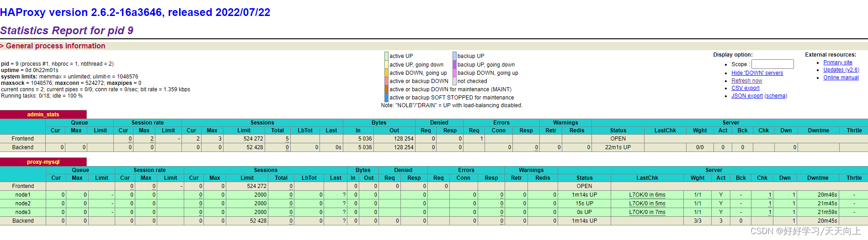Click proxy-mysql backend downtime '20m45s'
868x240 pixels.
pyautogui.click(x=827, y=221)
